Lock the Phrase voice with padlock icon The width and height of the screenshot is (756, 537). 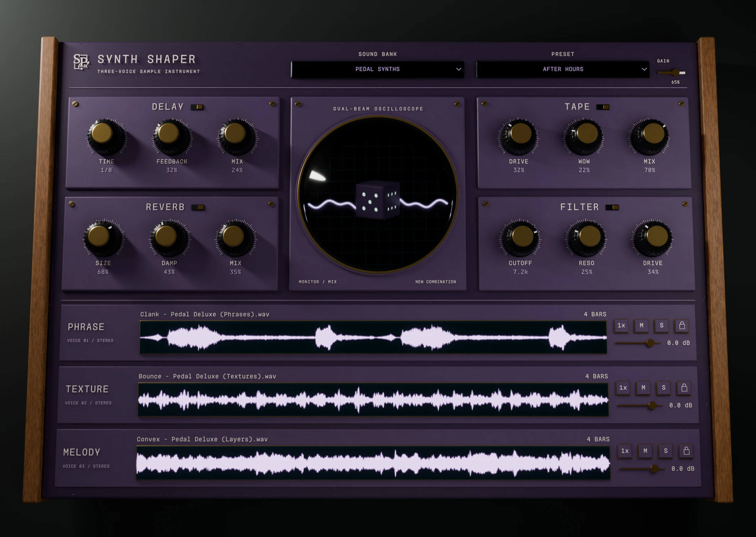tap(682, 325)
